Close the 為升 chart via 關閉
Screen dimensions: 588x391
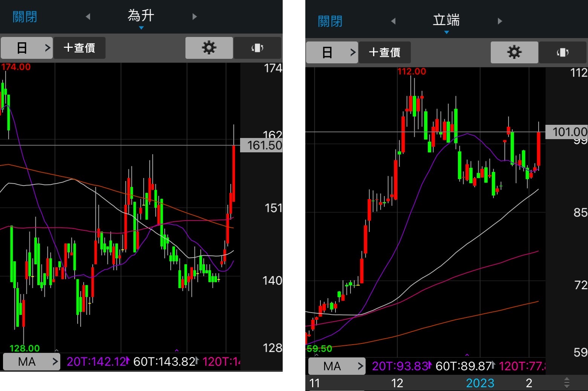pos(25,17)
